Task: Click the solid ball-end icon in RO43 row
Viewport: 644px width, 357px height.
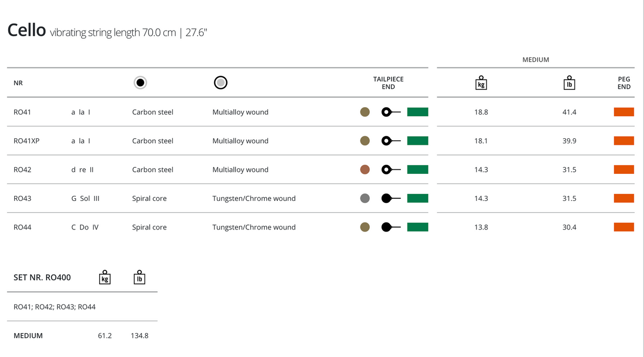Action: pos(391,198)
